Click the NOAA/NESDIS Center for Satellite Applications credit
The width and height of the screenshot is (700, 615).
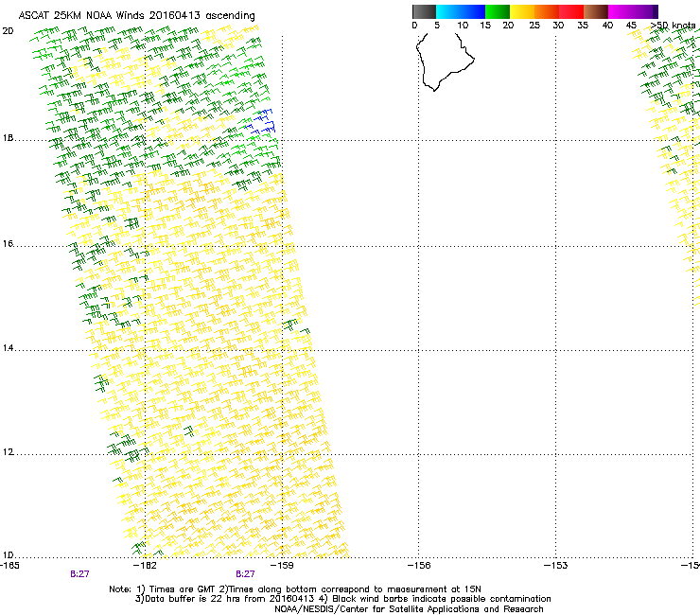(409, 609)
